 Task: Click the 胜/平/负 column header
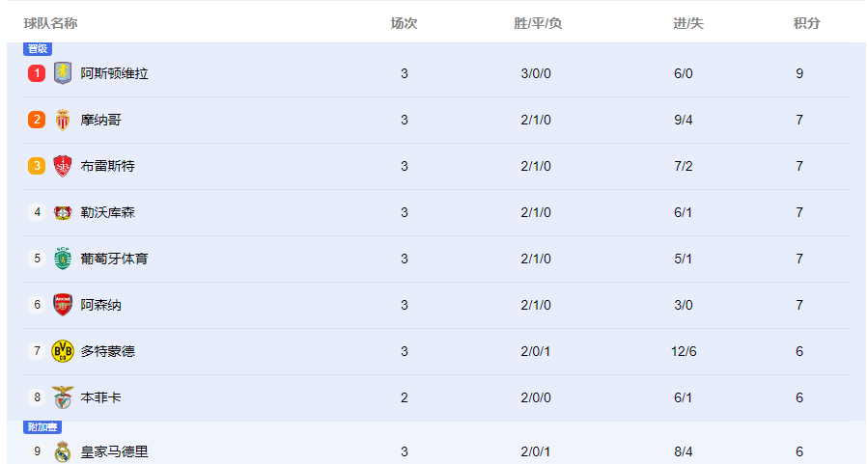[538, 23]
